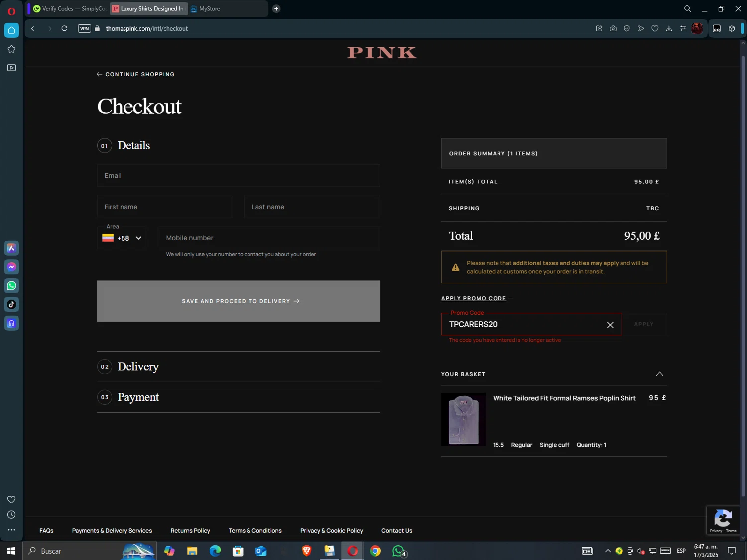Open Outlook from taskbar
The height and width of the screenshot is (560, 747).
click(261, 551)
